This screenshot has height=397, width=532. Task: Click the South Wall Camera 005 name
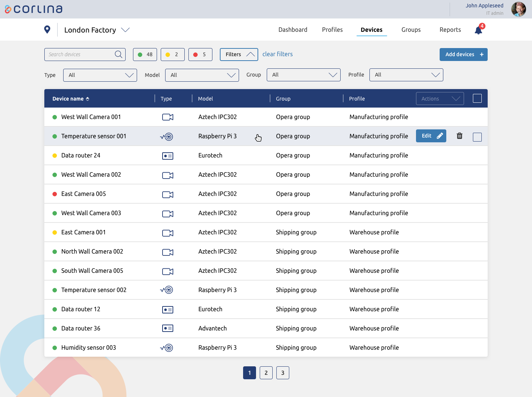(92, 271)
